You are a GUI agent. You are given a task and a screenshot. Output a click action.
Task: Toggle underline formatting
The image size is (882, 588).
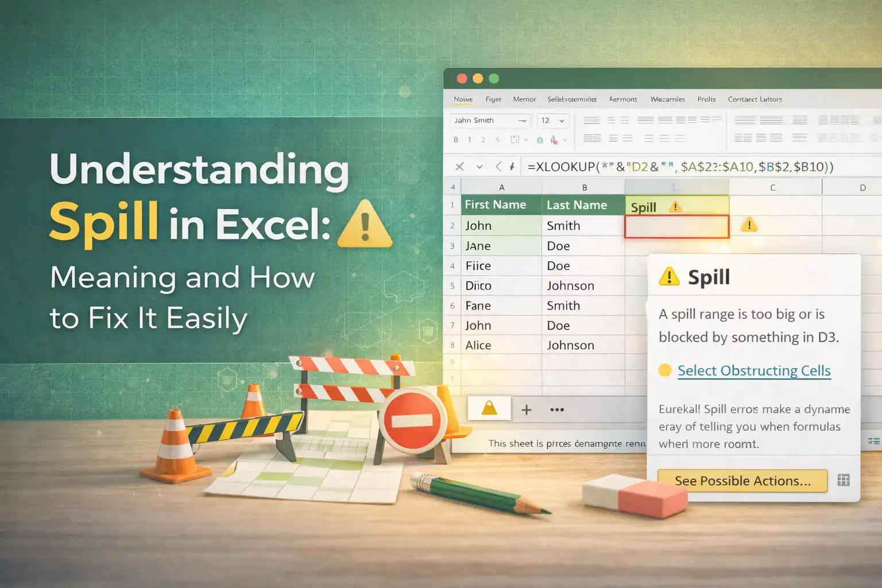483,140
